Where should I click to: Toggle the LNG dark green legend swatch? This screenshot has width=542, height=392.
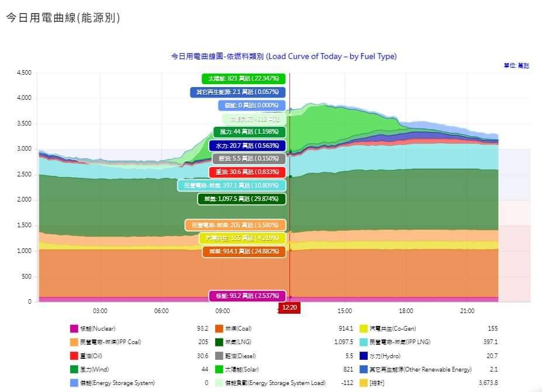point(219,342)
